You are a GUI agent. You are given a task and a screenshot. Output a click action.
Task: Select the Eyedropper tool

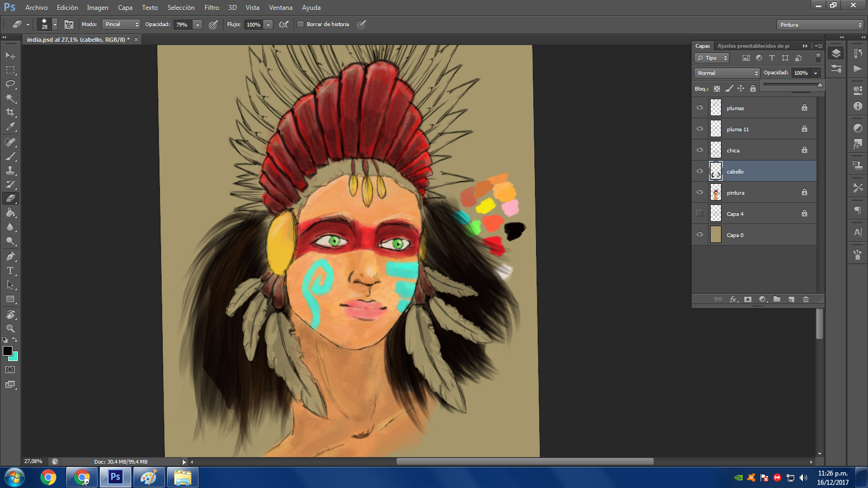pos(10,127)
